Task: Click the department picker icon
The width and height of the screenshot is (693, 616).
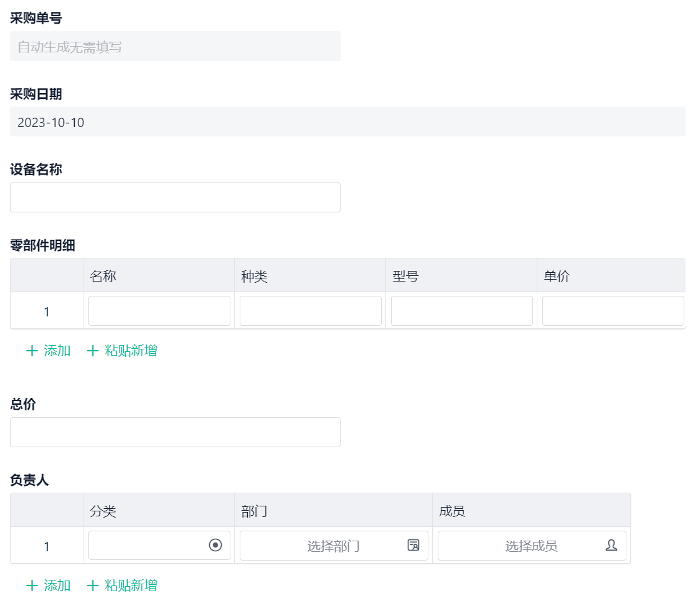Action: [413, 546]
